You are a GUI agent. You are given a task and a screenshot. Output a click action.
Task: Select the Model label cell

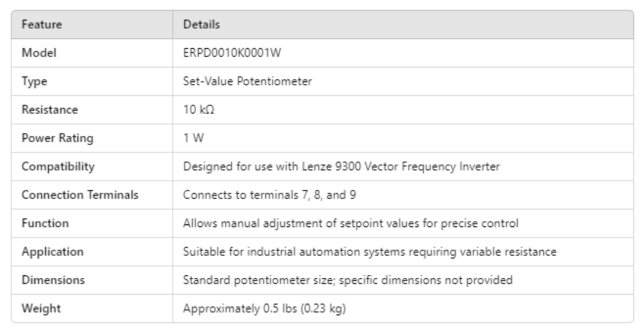pos(39,54)
